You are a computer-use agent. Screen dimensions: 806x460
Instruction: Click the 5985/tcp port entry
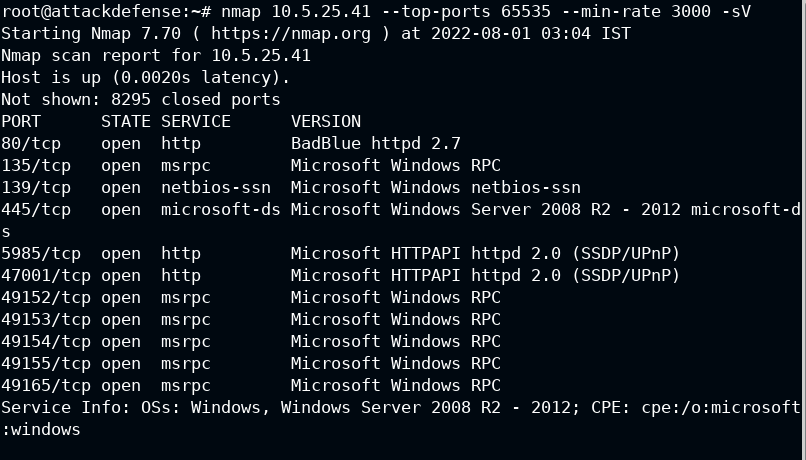point(41,253)
